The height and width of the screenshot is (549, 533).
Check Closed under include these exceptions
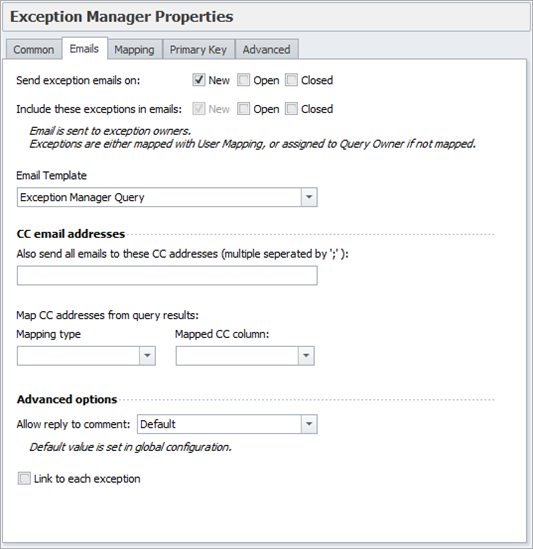click(291, 109)
